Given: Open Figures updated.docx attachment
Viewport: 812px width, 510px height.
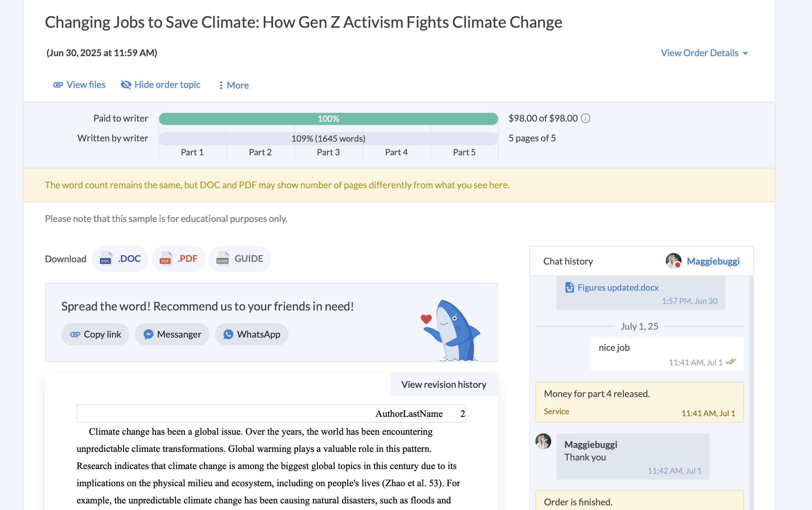Looking at the screenshot, I should click(618, 287).
